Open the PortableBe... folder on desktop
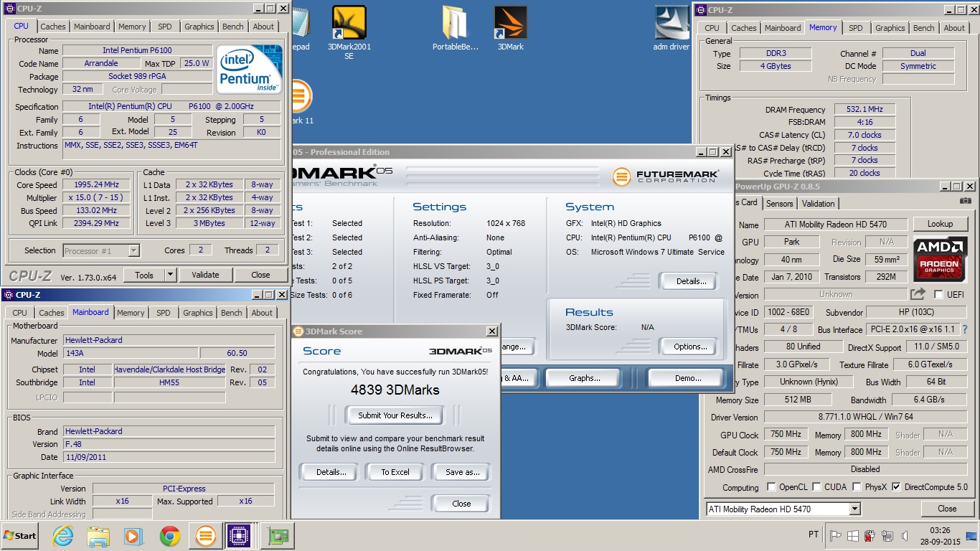This screenshot has height=551, width=980. pos(455,29)
